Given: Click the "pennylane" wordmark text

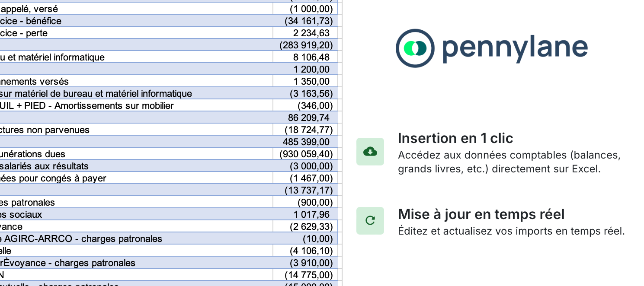Looking at the screenshot, I should pyautogui.click(x=515, y=48).
